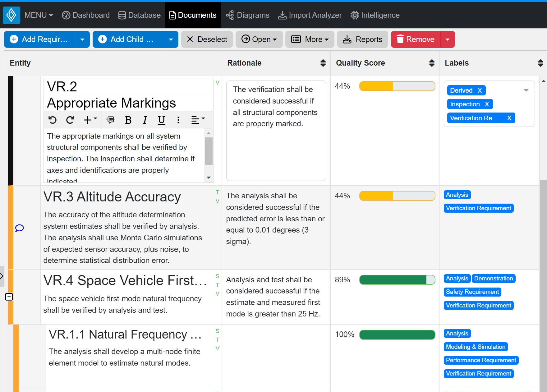
Task: Switch to the Diagrams view
Action: [x=247, y=15]
